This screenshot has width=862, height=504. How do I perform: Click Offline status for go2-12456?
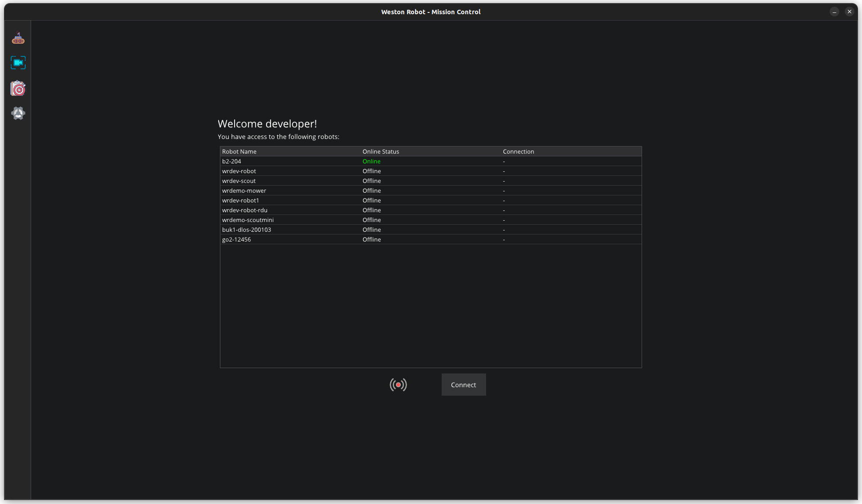(371, 239)
